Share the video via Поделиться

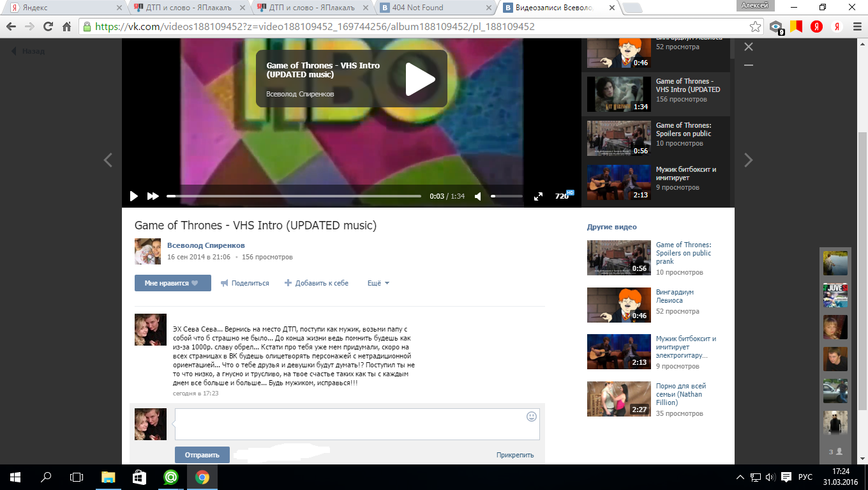tap(245, 283)
